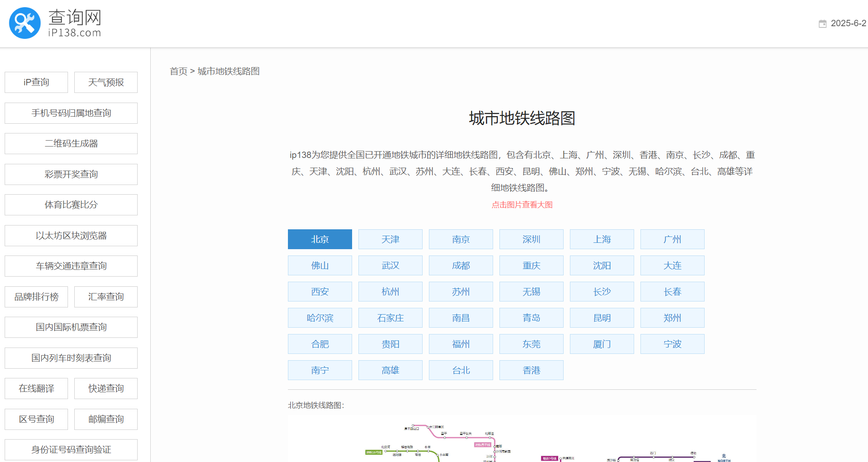Select the 北京 city tab
Image resolution: width=868 pixels, height=462 pixels.
[320, 239]
